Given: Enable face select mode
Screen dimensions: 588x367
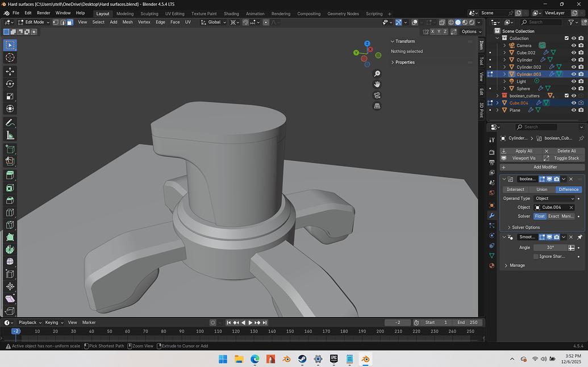Looking at the screenshot, I should (70, 22).
